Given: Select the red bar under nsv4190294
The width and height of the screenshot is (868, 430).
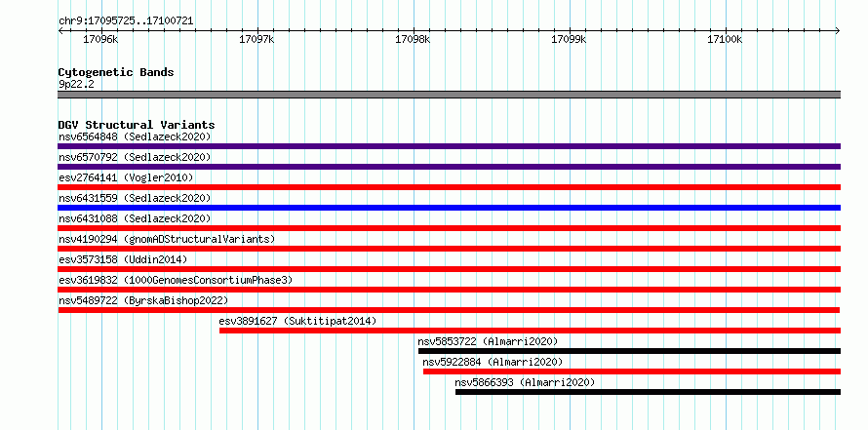Looking at the screenshot, I should pos(449,249).
